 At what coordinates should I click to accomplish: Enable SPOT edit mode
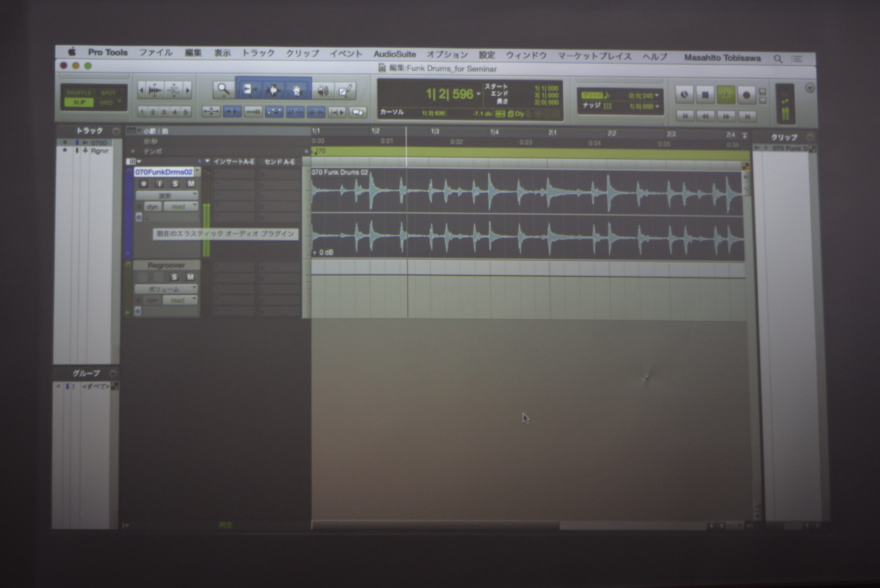click(x=108, y=93)
